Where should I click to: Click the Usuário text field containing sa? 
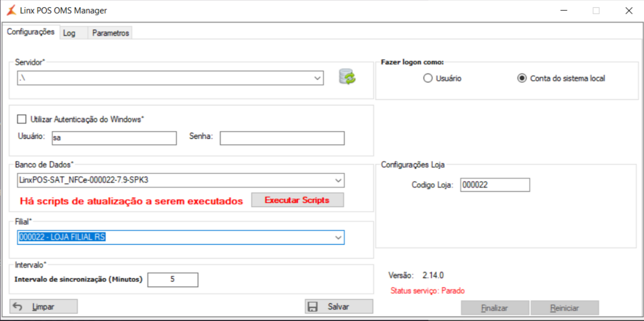pyautogui.click(x=114, y=138)
